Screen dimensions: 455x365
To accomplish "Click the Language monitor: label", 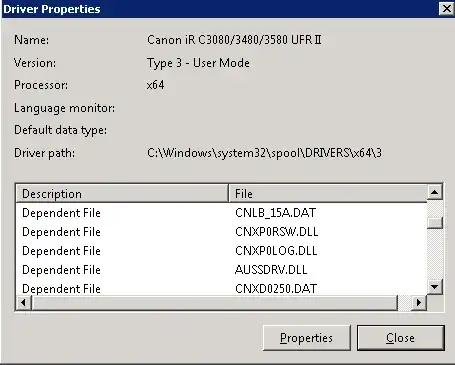I will (65, 108).
